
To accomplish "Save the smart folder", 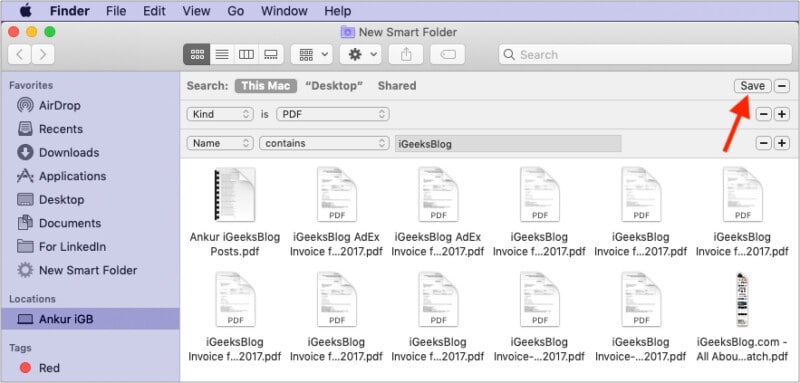I will 753,86.
